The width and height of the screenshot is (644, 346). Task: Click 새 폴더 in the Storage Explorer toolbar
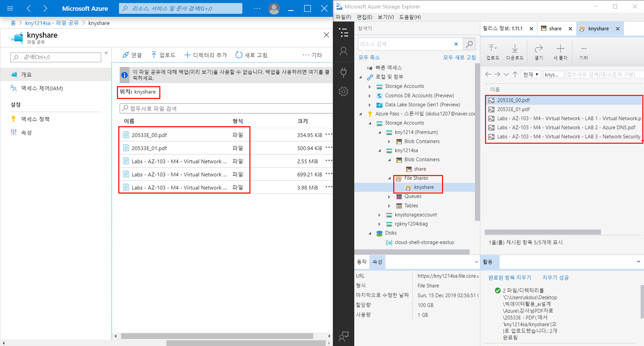pyautogui.click(x=560, y=52)
